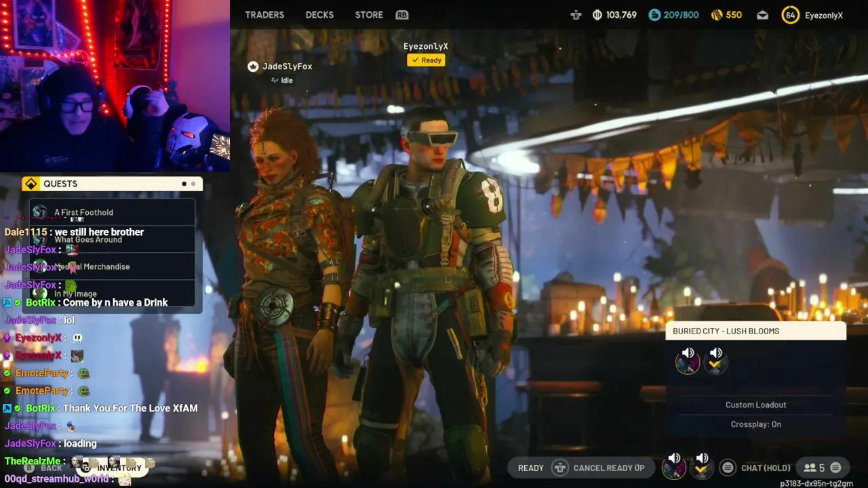Open the Store tab
Screen dimensions: 868x488
coord(369,15)
